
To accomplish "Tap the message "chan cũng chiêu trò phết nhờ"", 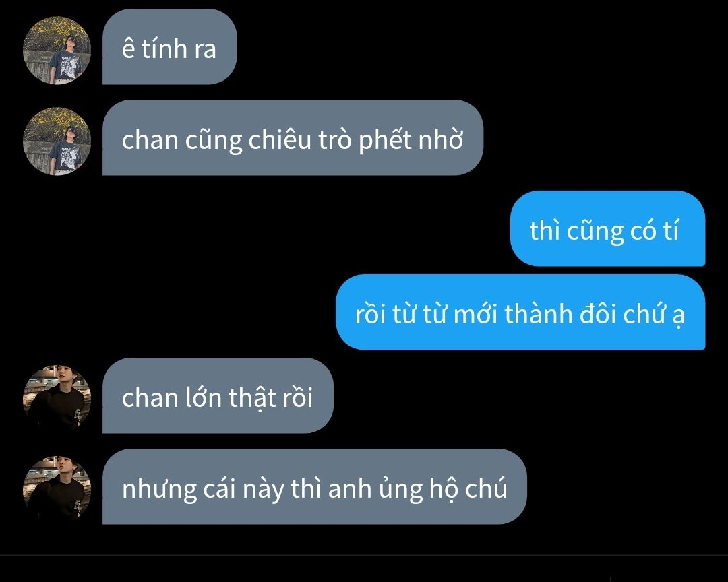I will click(293, 137).
